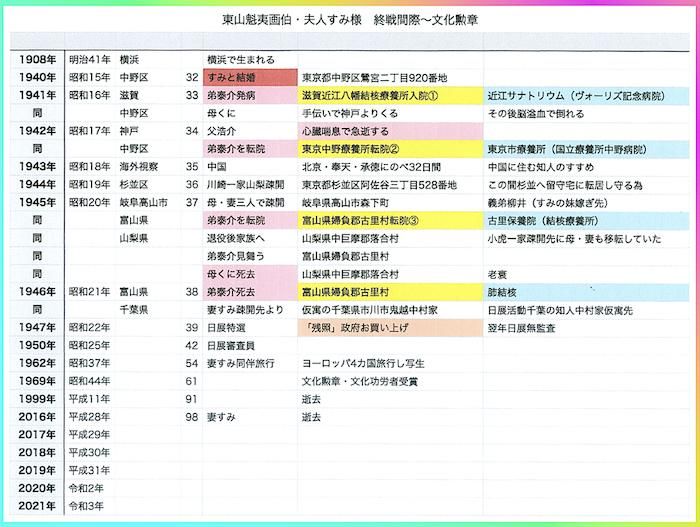
Task: Click the note 翌年日展無監査
Action: pyautogui.click(x=521, y=328)
